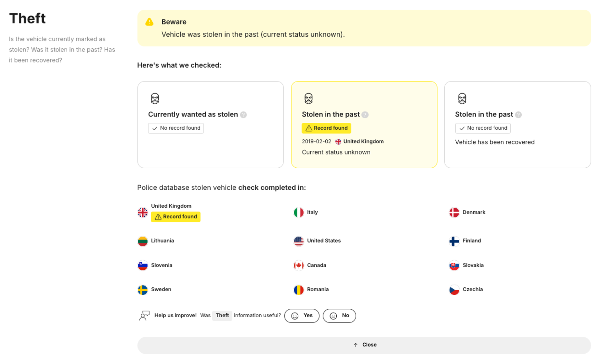Click the Canada flag icon
This screenshot has height=364, width=603.
point(298,265)
